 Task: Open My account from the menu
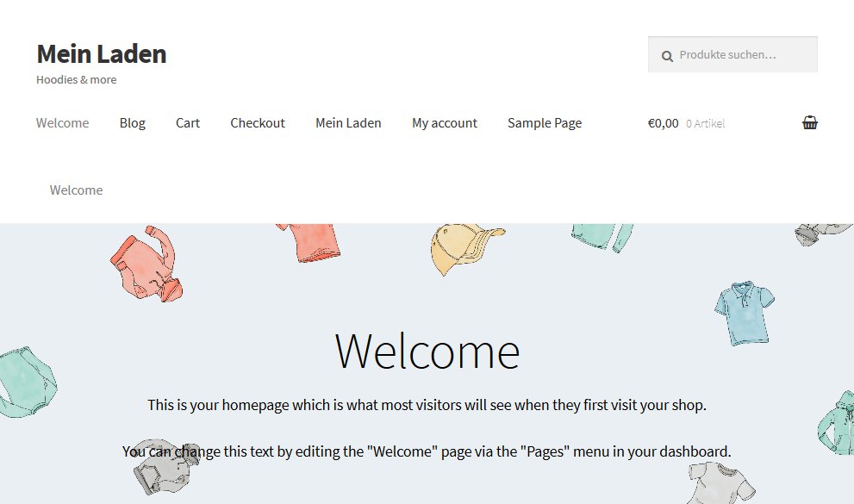(x=444, y=123)
